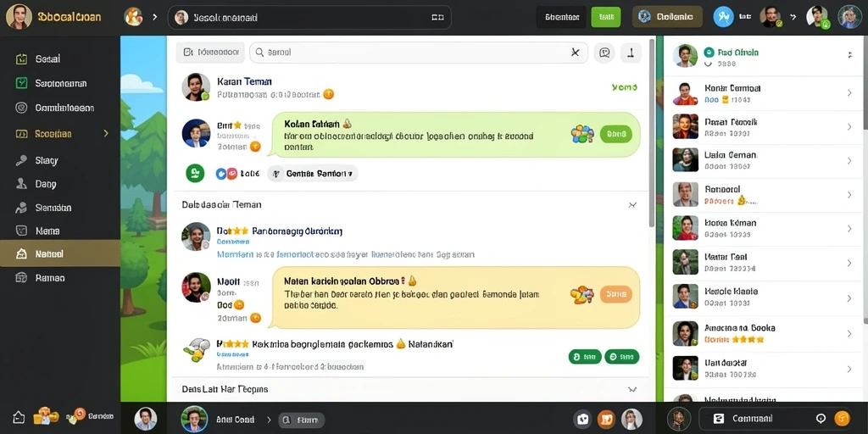
Task: Click the orange emoji icon in yellow bubble
Action: coord(582,294)
